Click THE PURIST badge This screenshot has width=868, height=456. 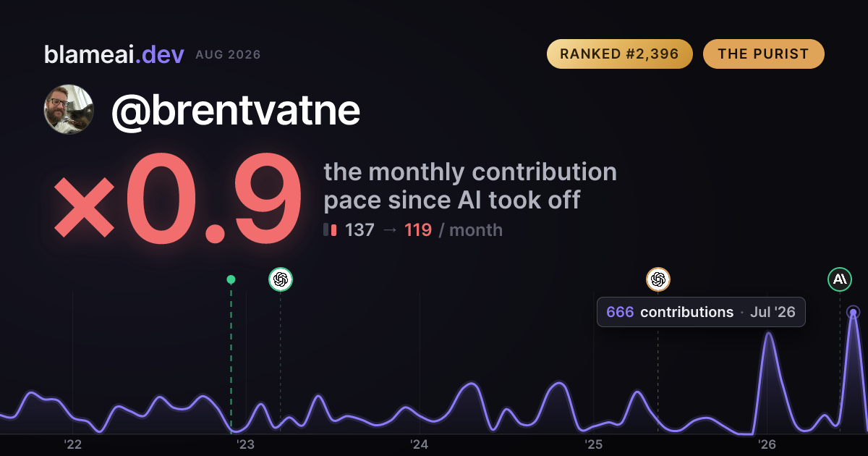tap(764, 54)
